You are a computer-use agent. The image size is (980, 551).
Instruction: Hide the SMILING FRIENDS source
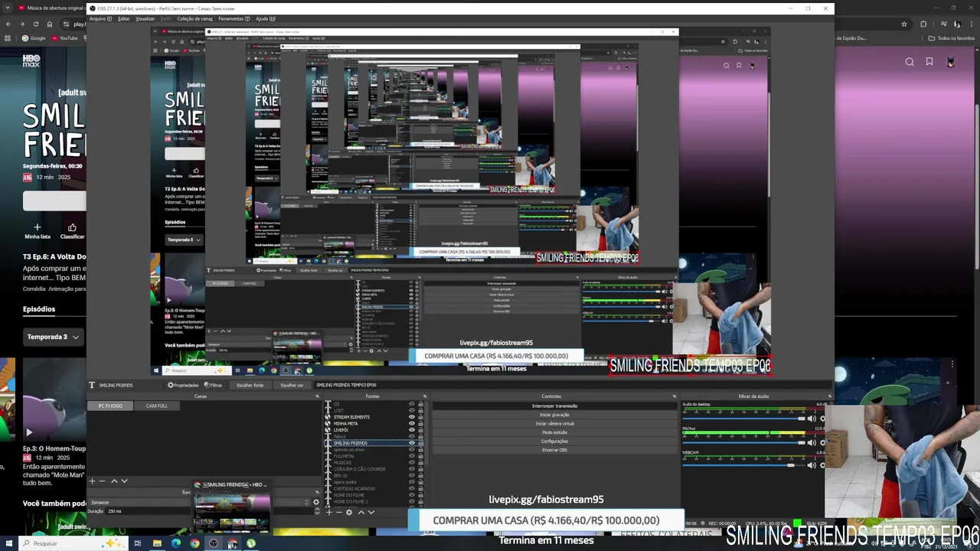tap(412, 443)
